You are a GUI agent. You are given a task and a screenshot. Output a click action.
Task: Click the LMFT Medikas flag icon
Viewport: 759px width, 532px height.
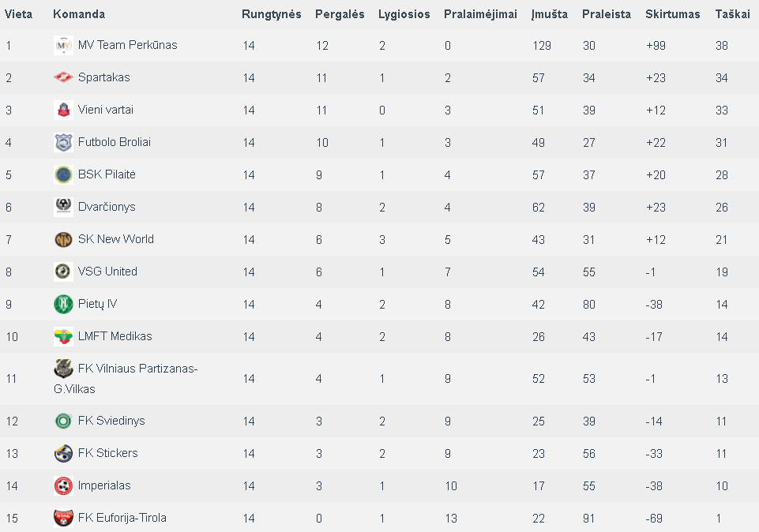point(63,336)
